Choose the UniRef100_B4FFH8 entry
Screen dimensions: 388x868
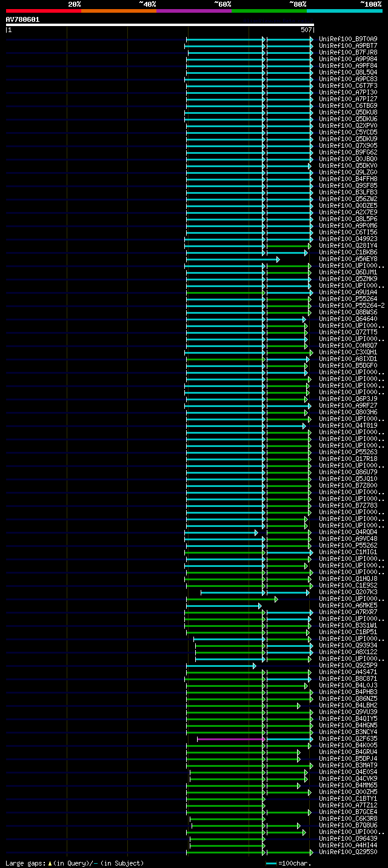pyautogui.click(x=348, y=179)
